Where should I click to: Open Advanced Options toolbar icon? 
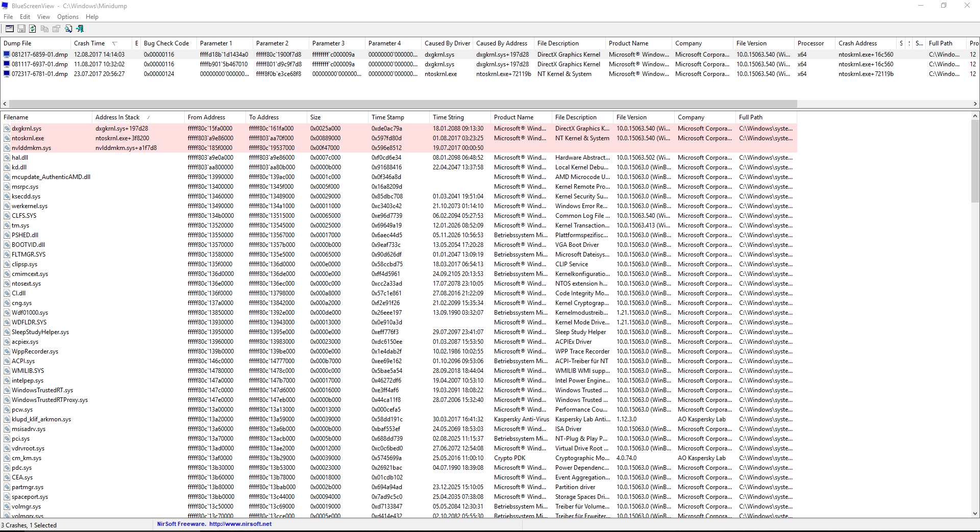(9, 29)
